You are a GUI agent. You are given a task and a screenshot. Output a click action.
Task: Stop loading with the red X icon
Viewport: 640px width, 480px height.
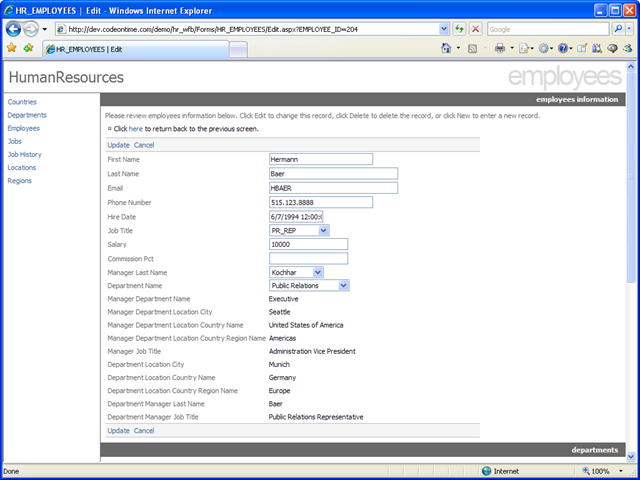[x=476, y=29]
